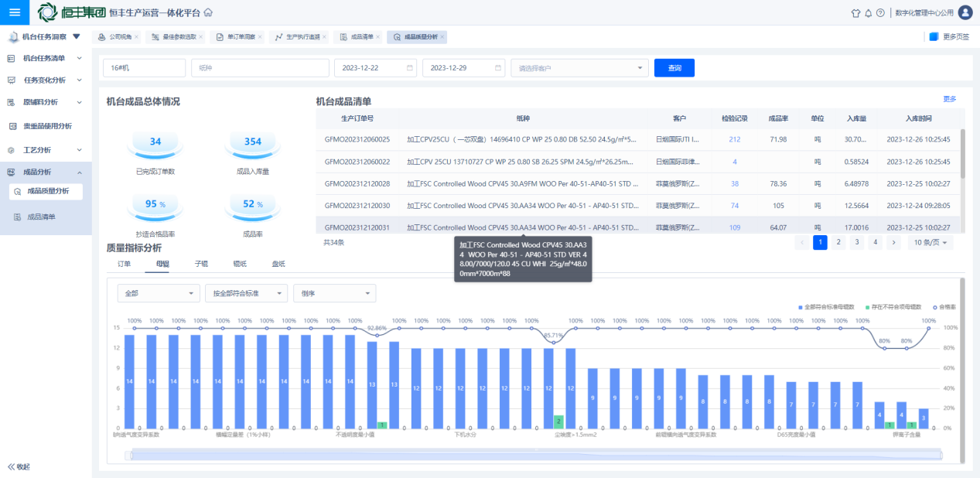Click the 查询 button
The image size is (980, 478).
[674, 68]
